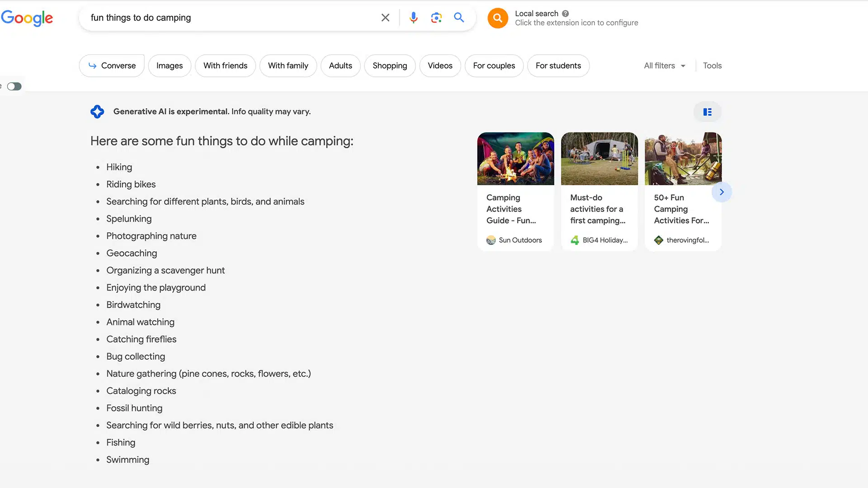Click the Sun Outdoors favicon icon
This screenshot has width=868, height=488.
click(490, 239)
